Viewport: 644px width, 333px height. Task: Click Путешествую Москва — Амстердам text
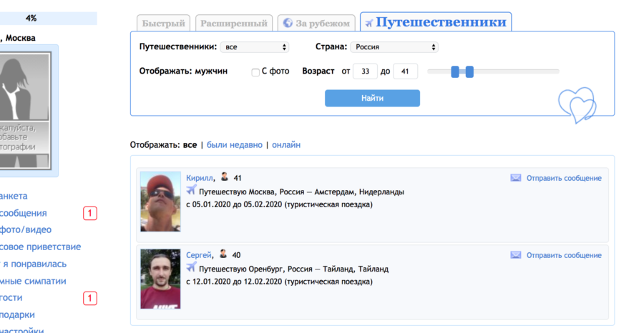[x=301, y=192]
